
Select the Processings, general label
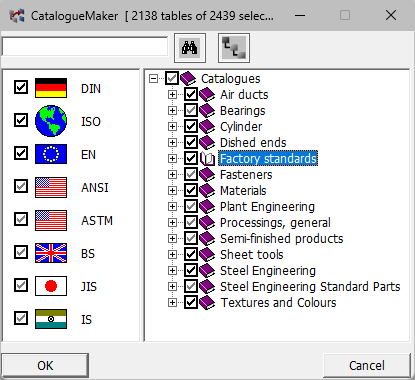(x=275, y=223)
